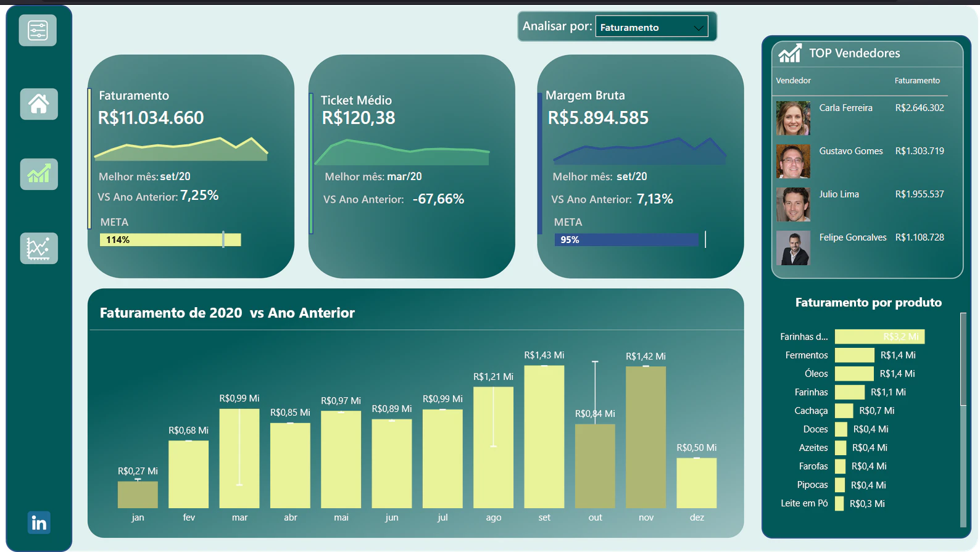Click the Margem Bruta META 95% bar
This screenshot has height=552, width=980.
point(626,240)
